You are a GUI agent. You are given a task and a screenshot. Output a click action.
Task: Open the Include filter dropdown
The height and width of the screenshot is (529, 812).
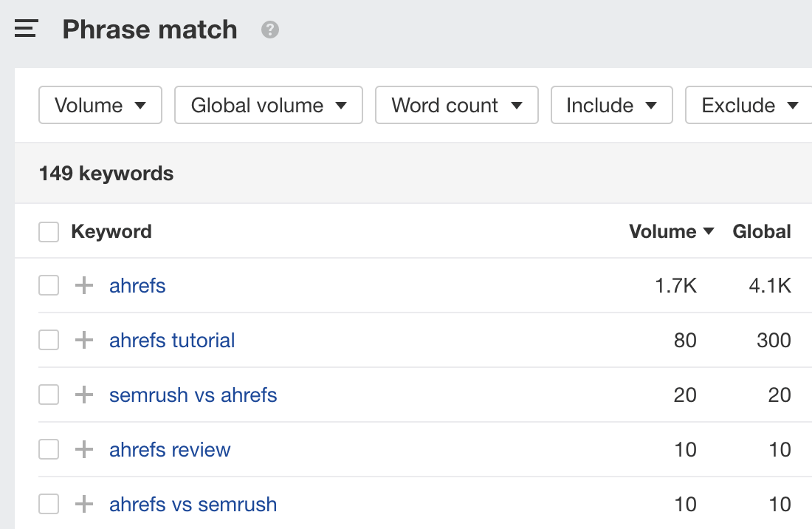click(x=611, y=105)
